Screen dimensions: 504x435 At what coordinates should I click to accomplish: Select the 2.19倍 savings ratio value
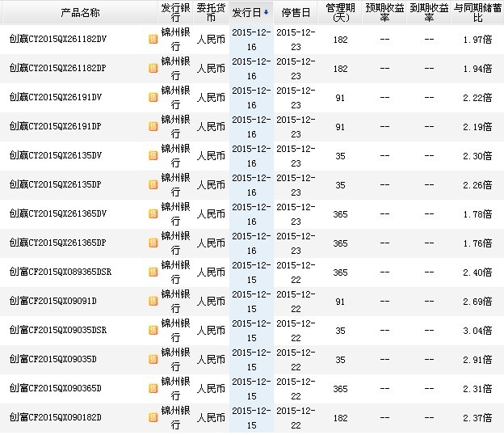[x=477, y=127]
